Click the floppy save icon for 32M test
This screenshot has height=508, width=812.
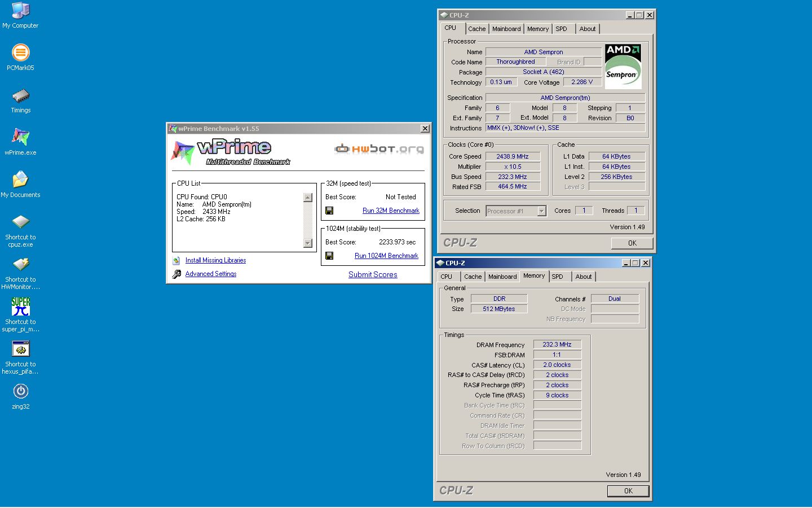(x=329, y=211)
